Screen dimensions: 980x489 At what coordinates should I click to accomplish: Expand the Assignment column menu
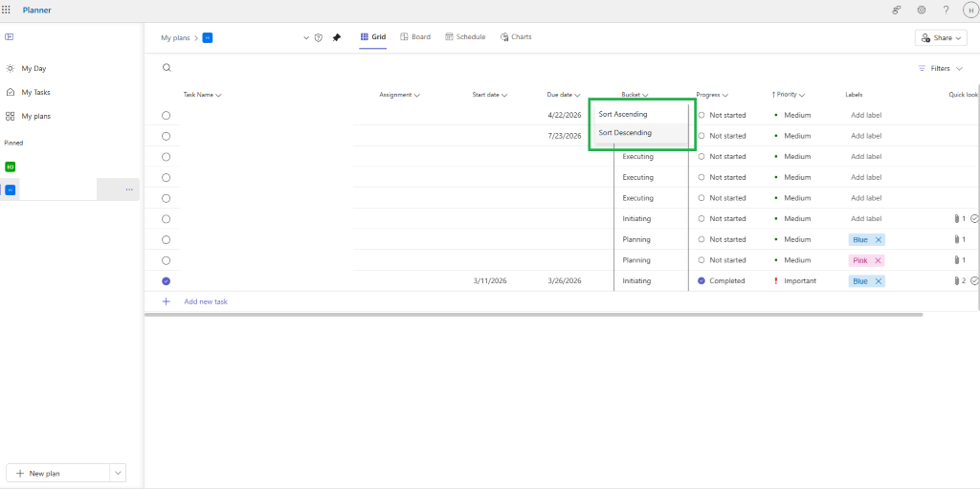pyautogui.click(x=417, y=96)
